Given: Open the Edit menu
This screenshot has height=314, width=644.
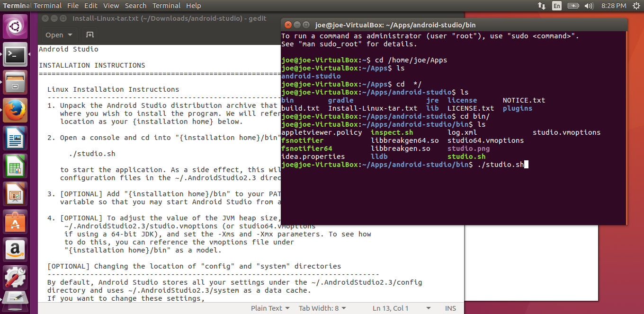Looking at the screenshot, I should click(91, 6).
